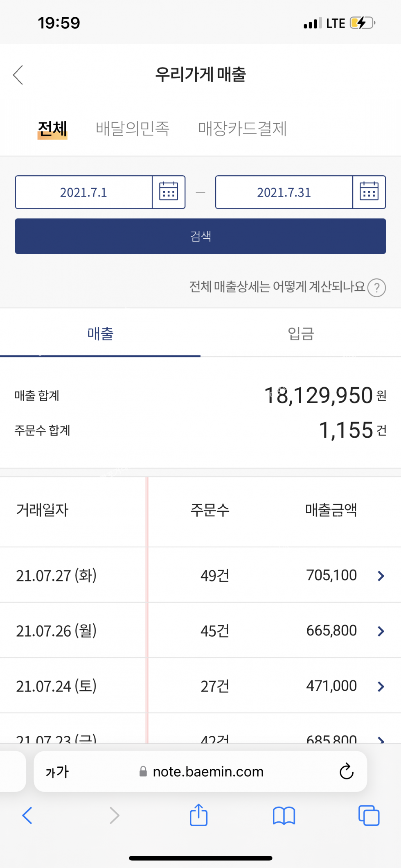Tap the 2021.7.1 start date field

(84, 192)
